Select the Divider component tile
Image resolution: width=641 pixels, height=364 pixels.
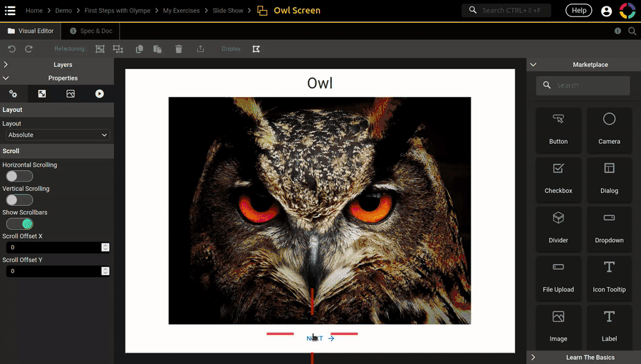click(x=558, y=228)
